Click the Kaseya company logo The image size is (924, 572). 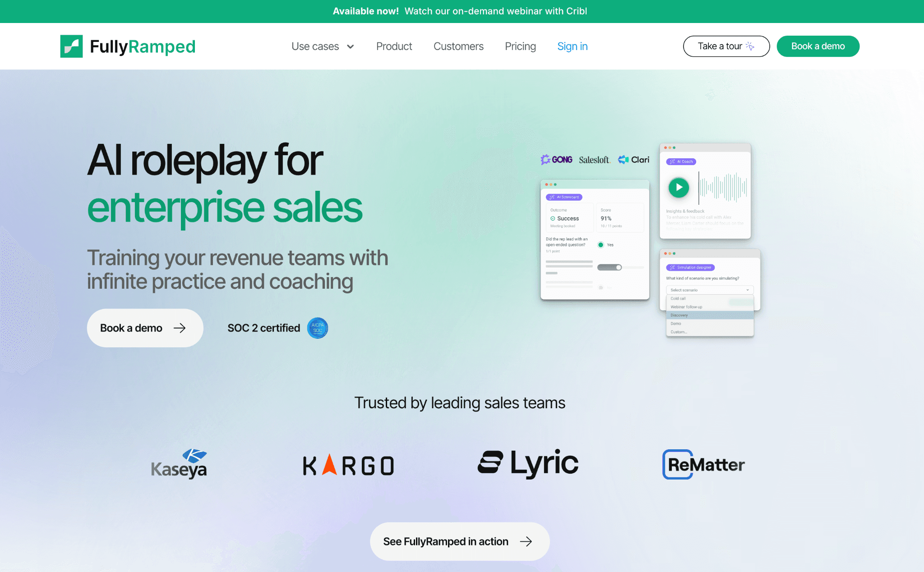pyautogui.click(x=179, y=463)
